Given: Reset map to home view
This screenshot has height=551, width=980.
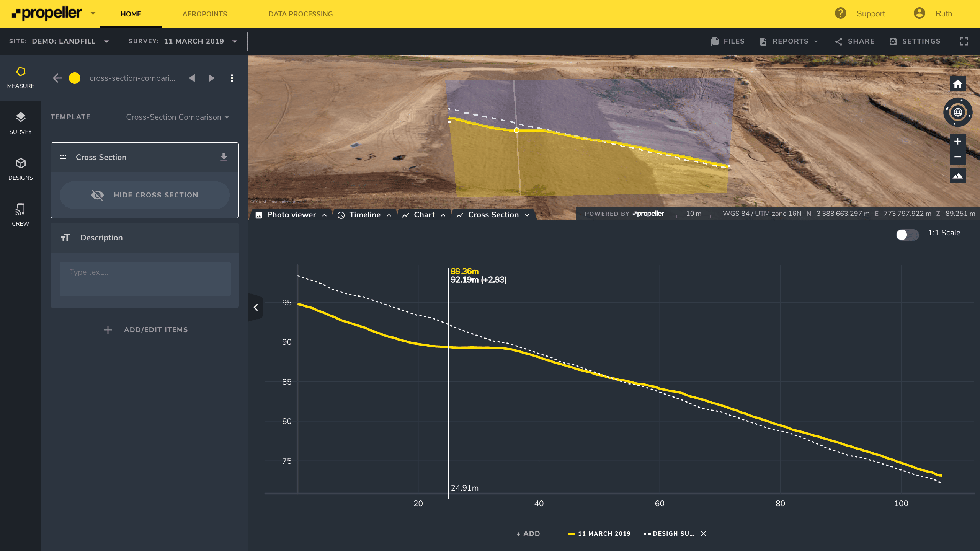Looking at the screenshot, I should pyautogui.click(x=958, y=84).
